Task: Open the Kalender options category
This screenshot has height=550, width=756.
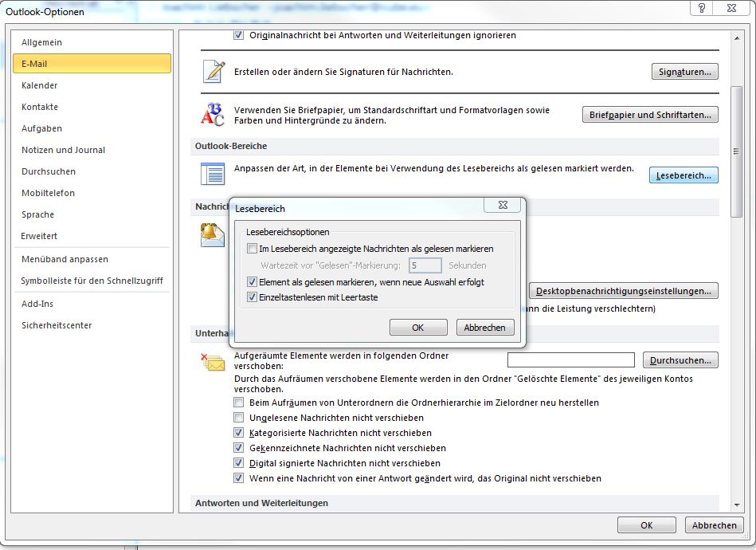Action: pyautogui.click(x=92, y=85)
